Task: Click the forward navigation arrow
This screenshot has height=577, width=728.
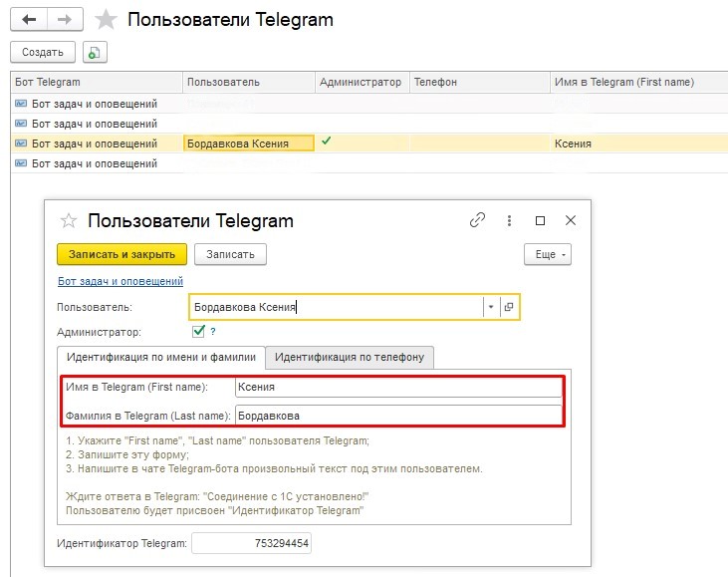Action: click(64, 20)
